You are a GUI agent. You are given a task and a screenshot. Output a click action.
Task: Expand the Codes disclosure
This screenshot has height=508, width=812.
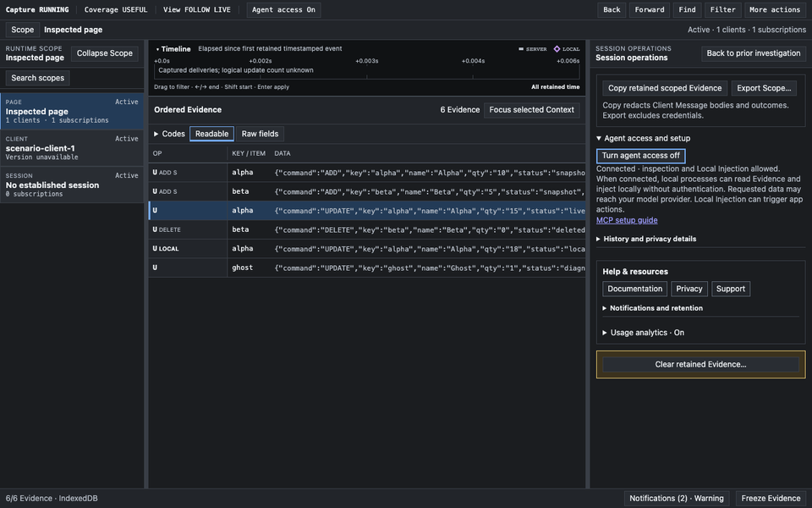coord(169,134)
